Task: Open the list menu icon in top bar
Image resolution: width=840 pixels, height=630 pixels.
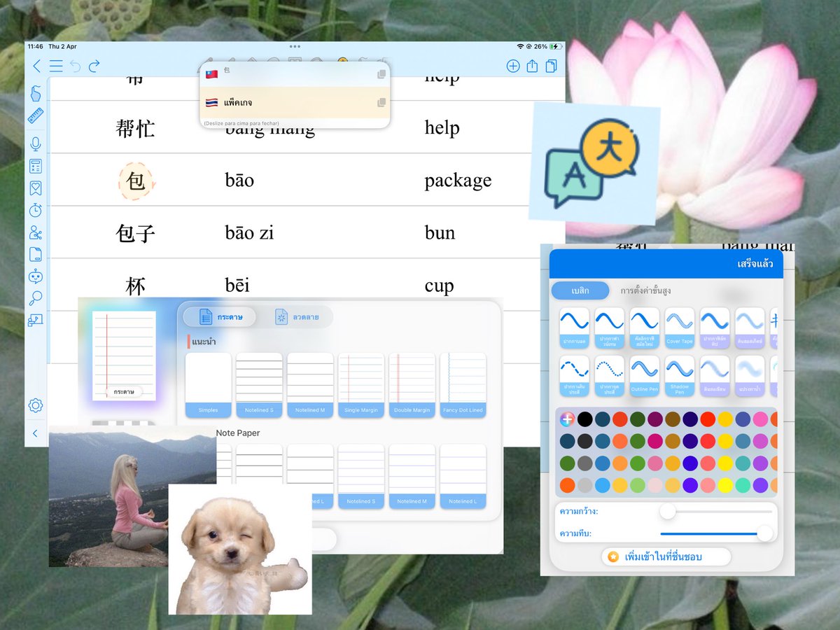Action: [56, 66]
